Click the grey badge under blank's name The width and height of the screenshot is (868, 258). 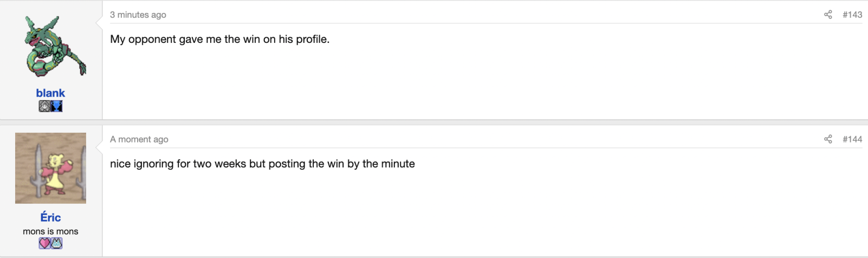(x=44, y=107)
